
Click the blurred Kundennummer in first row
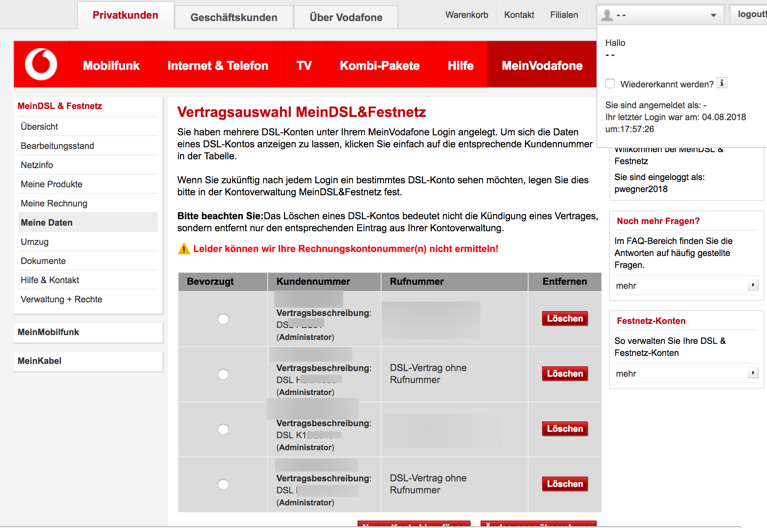click(x=309, y=299)
